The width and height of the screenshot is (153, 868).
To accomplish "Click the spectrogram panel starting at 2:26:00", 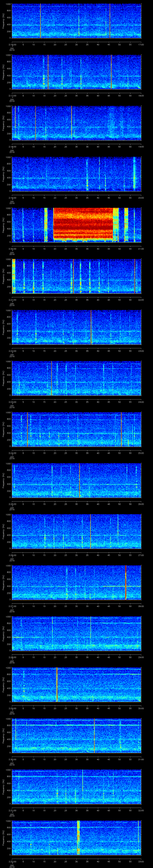I will click(x=76, y=532).
